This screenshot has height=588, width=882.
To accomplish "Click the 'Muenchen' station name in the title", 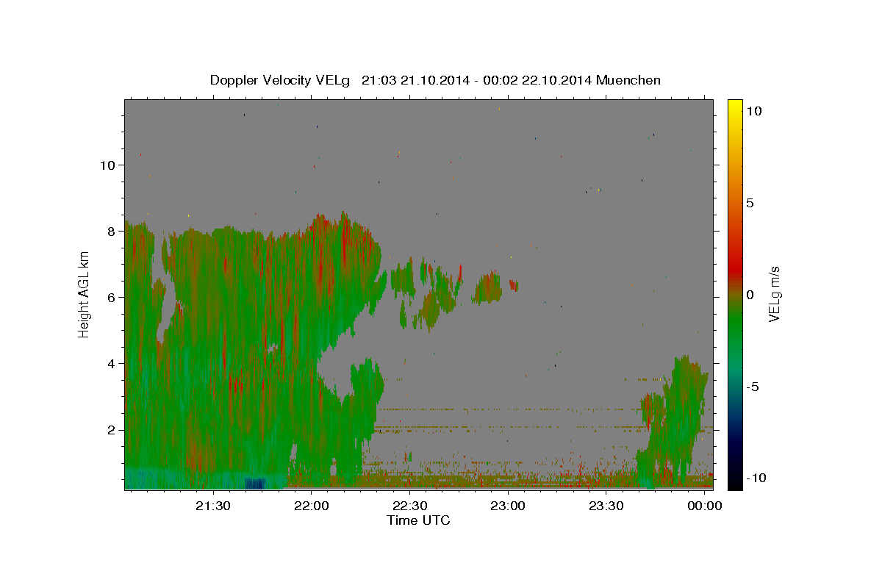I will tap(628, 80).
